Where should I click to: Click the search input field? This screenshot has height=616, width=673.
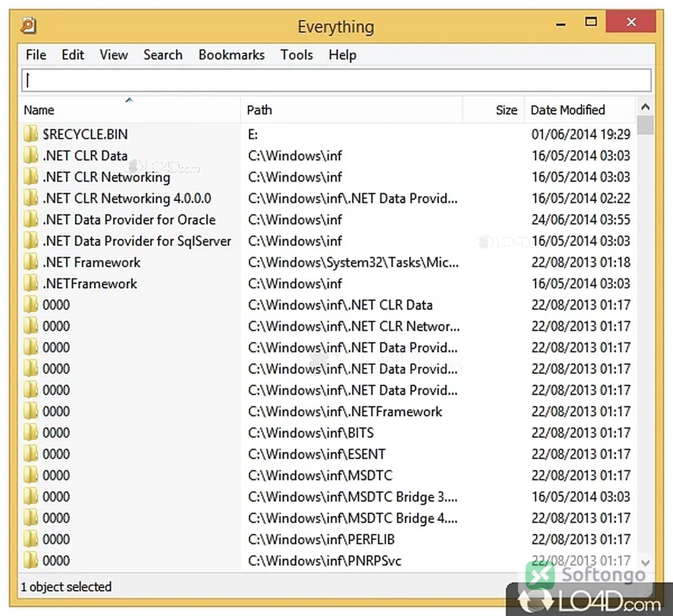(x=336, y=80)
